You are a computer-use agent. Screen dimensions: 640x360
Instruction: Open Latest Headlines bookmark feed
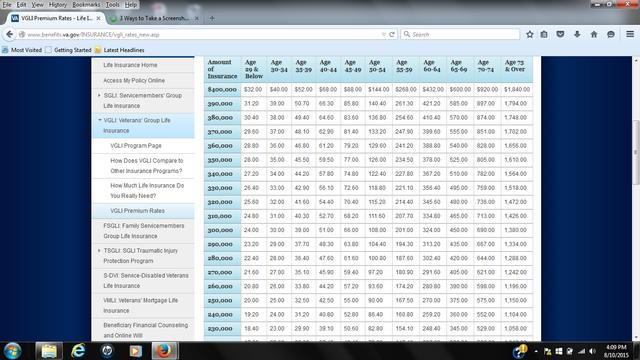(120, 50)
